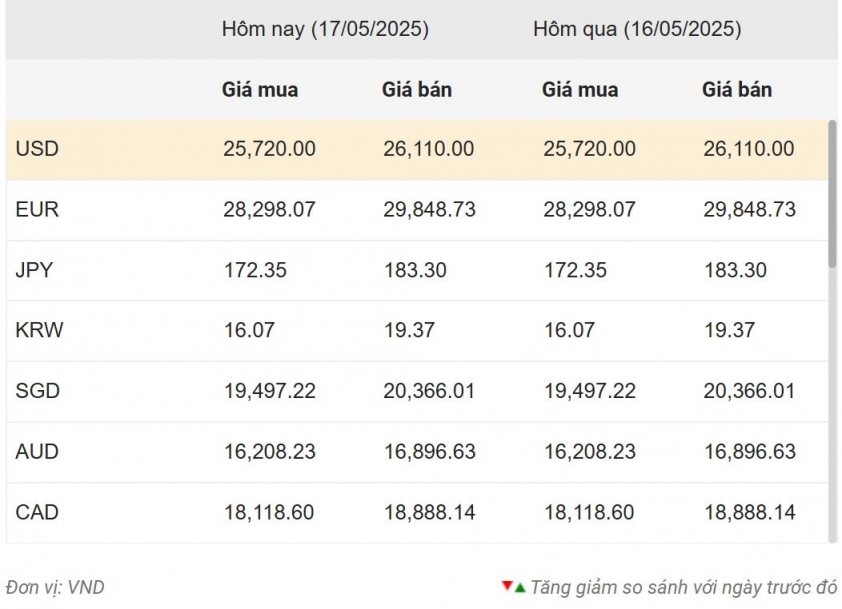
Task: Click the "Hôm qua (16/05/2025)" column header
Action: coord(637,29)
